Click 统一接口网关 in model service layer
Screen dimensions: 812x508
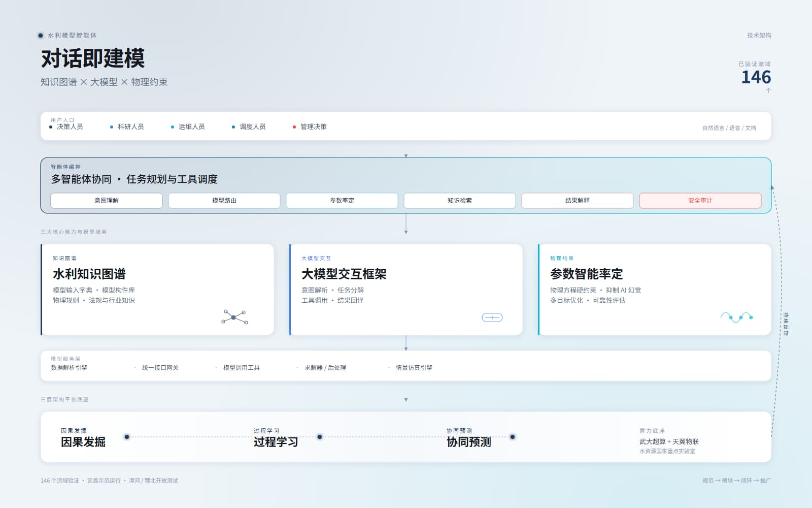tap(160, 367)
